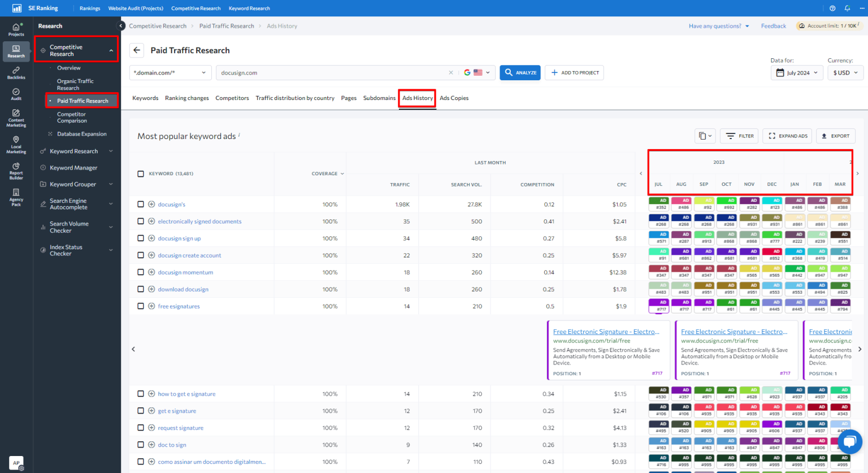Open the notifications bell icon
The height and width of the screenshot is (473, 868).
click(x=847, y=8)
